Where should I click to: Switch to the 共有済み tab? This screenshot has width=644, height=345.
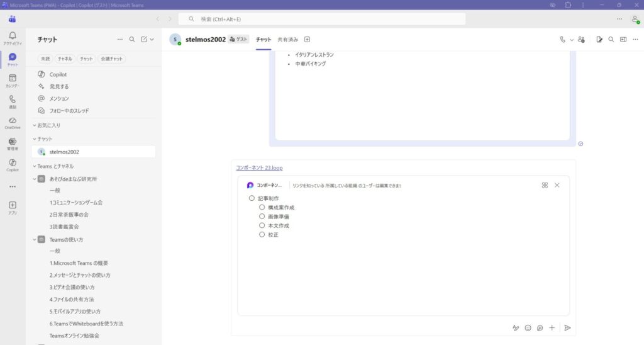coord(288,39)
